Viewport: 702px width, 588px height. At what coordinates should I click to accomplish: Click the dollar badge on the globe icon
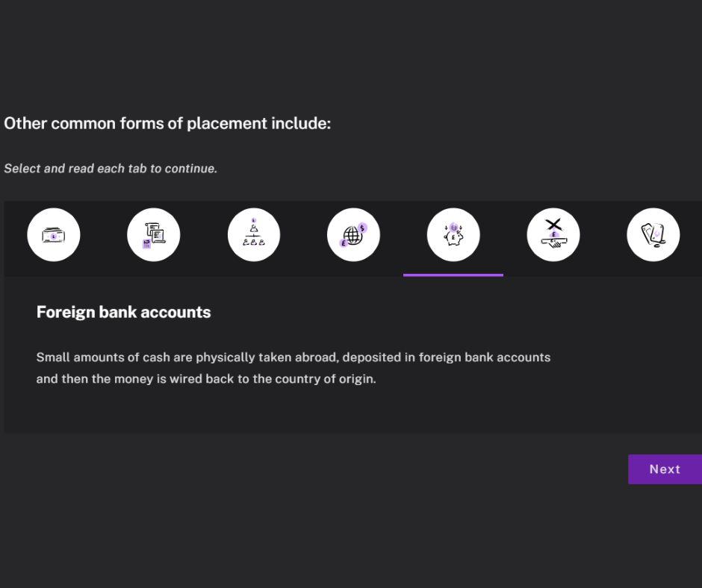362,228
